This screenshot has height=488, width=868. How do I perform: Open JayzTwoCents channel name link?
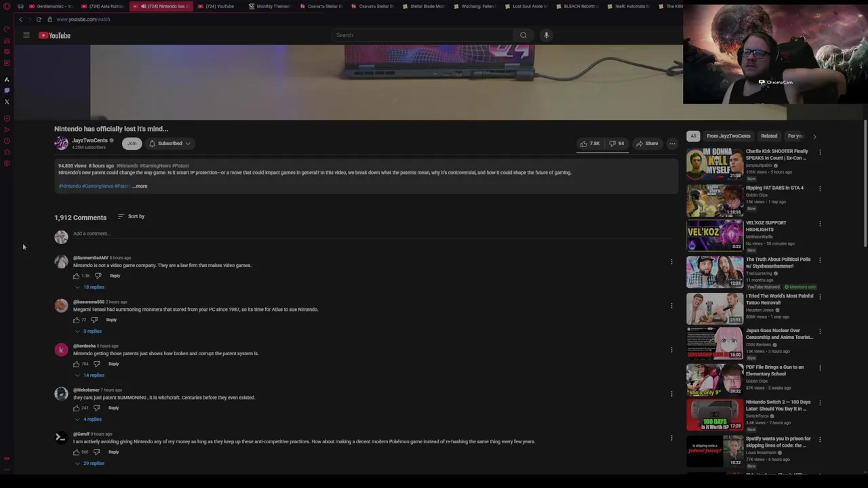[x=90, y=140]
